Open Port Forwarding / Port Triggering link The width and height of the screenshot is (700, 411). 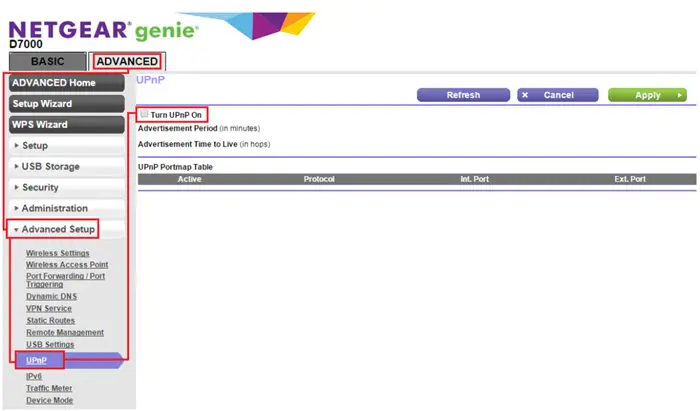[65, 280]
